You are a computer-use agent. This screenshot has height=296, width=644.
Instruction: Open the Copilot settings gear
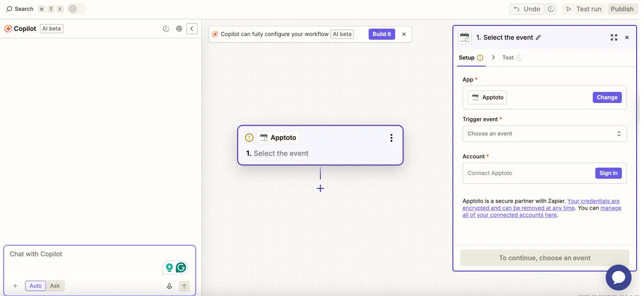[x=179, y=28]
